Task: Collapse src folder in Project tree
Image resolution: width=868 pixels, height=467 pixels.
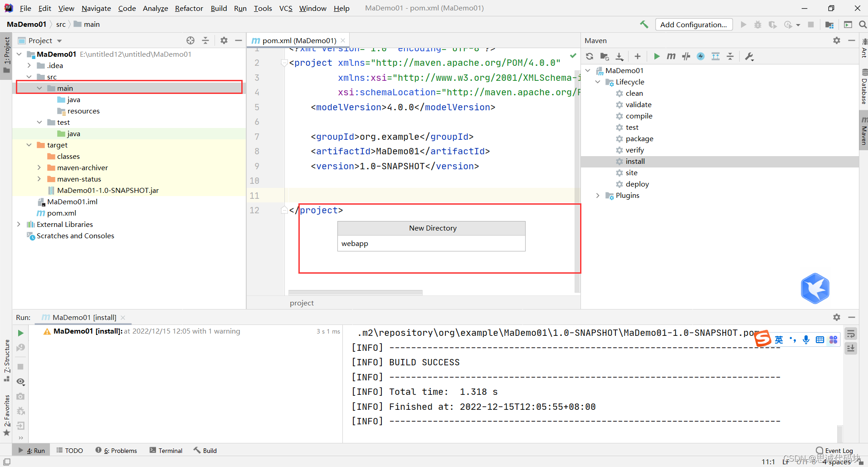Action: [29, 77]
